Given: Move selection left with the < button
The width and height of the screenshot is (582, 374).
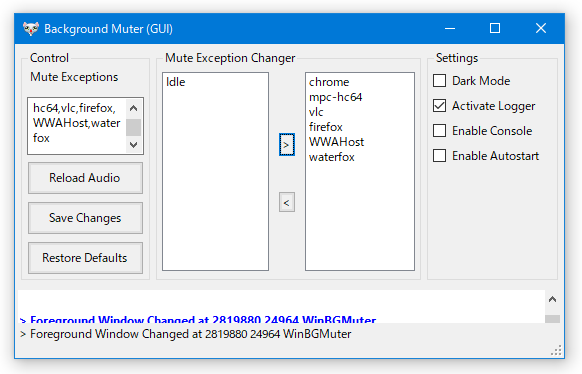Looking at the screenshot, I should point(287,202).
